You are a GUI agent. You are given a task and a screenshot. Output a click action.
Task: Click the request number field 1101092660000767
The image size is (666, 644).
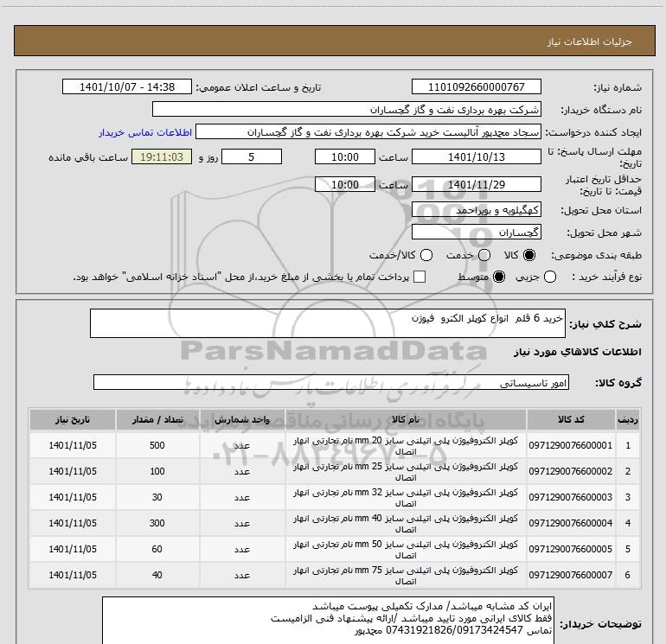(476, 86)
